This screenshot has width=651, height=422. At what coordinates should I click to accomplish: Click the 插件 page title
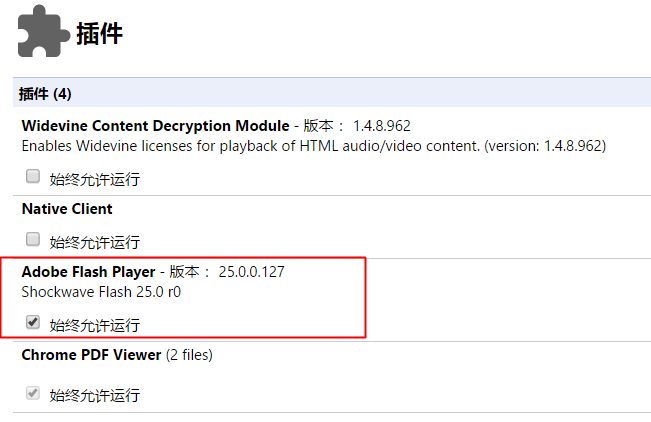(99, 34)
